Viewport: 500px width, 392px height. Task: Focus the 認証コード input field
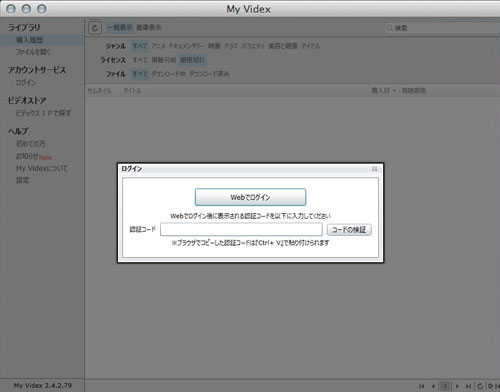tap(241, 229)
